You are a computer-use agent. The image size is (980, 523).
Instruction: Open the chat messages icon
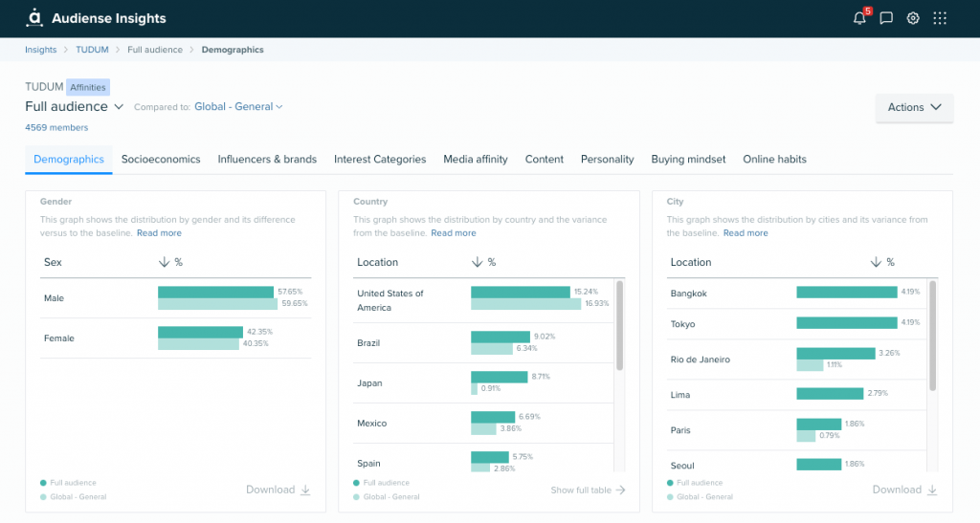tap(886, 19)
